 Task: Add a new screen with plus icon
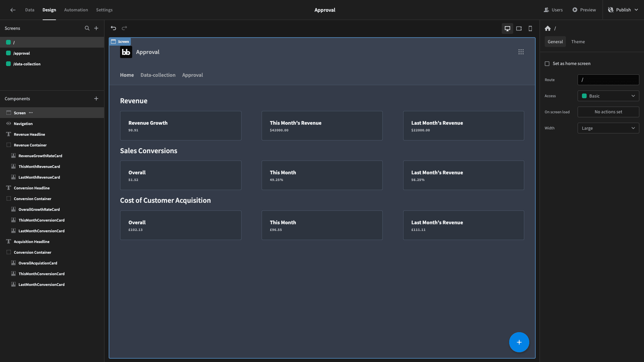pos(96,28)
